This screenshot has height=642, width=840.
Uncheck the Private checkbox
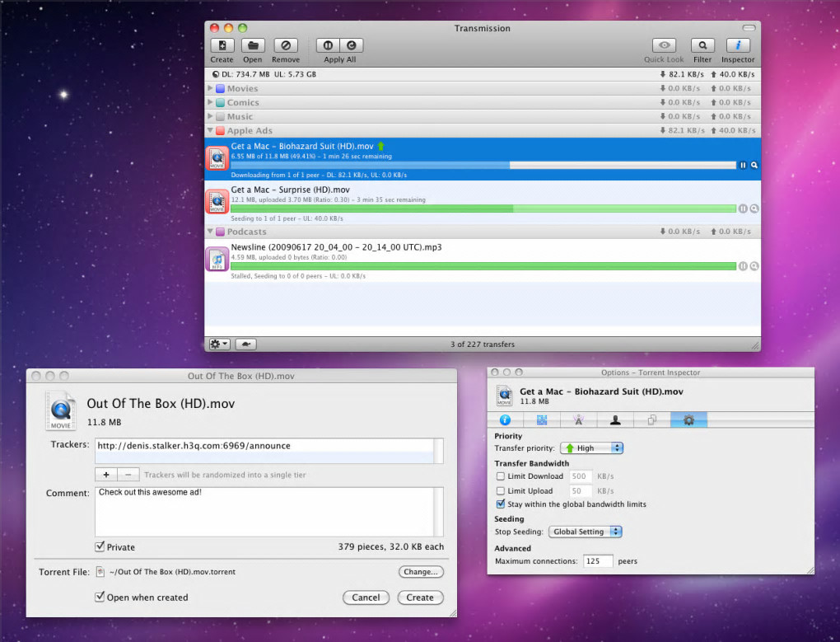coord(100,547)
